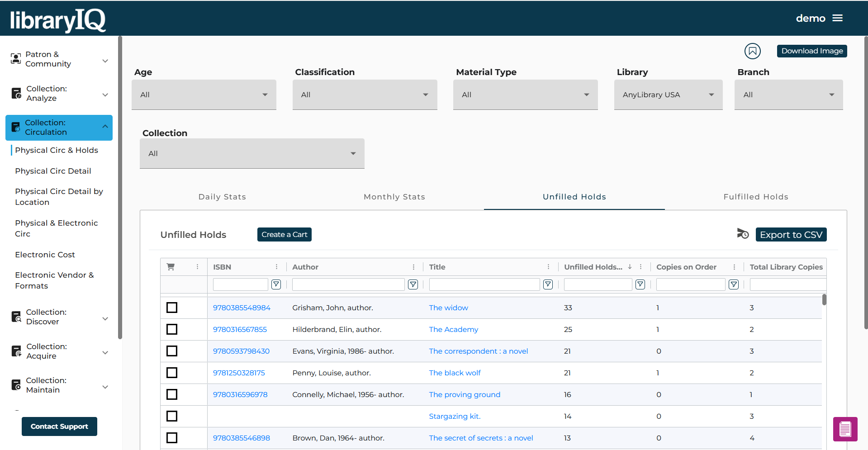
Task: Open the Classification dropdown
Action: point(365,95)
